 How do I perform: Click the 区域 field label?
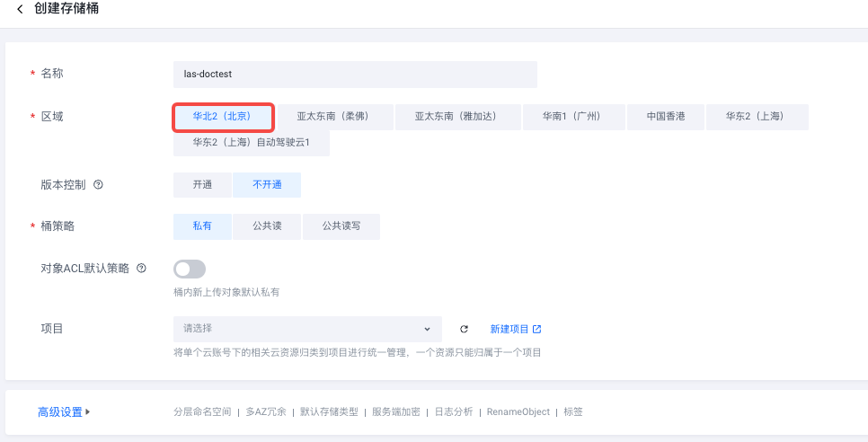pos(52,117)
